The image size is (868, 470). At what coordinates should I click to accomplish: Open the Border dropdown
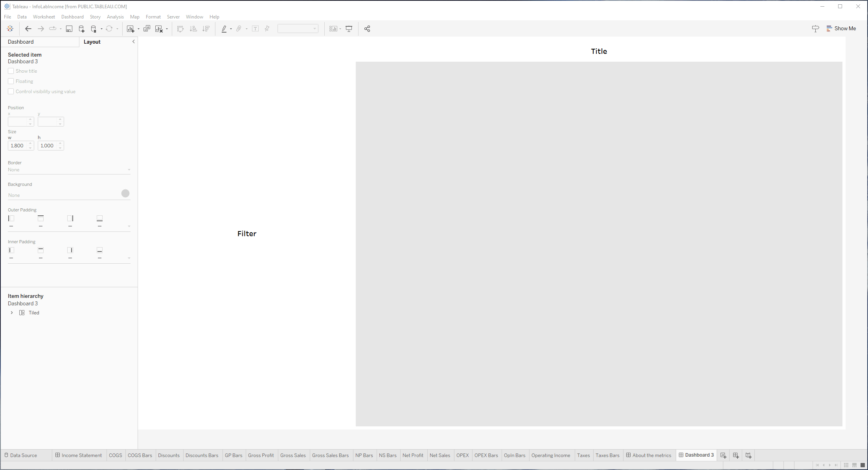pos(69,170)
